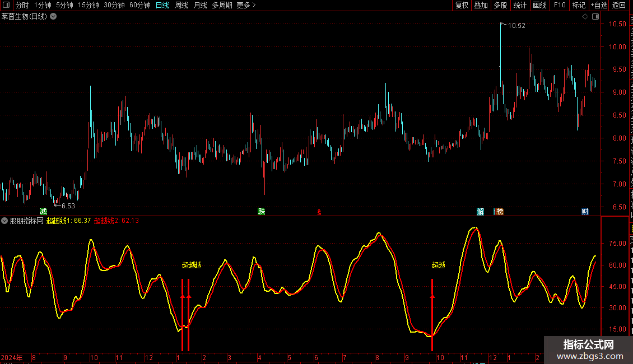The image size is (633, 364).
Task: Click the 超越线2: 62.13 indicator value
Action: [117, 221]
